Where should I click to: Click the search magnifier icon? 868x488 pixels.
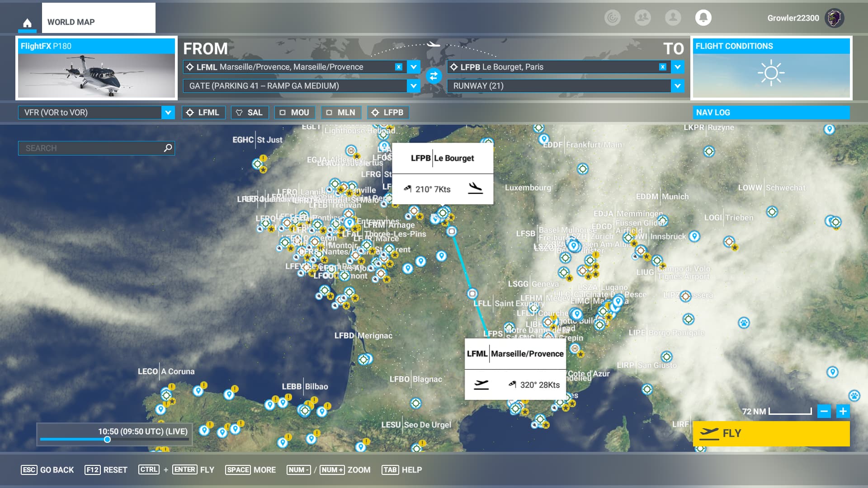pos(168,148)
